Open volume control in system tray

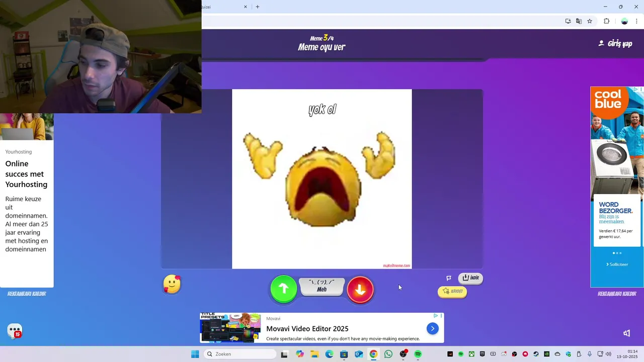point(608,354)
